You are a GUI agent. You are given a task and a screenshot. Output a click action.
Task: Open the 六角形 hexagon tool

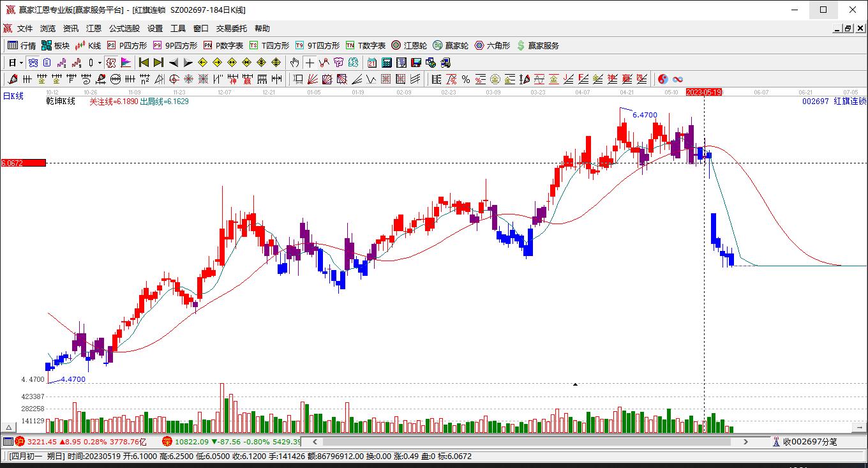pyautogui.click(x=492, y=45)
